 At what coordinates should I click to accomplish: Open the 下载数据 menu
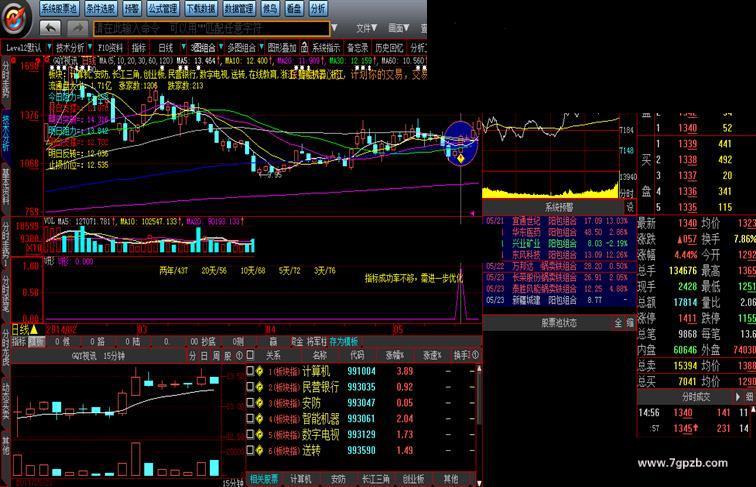pyautogui.click(x=201, y=8)
